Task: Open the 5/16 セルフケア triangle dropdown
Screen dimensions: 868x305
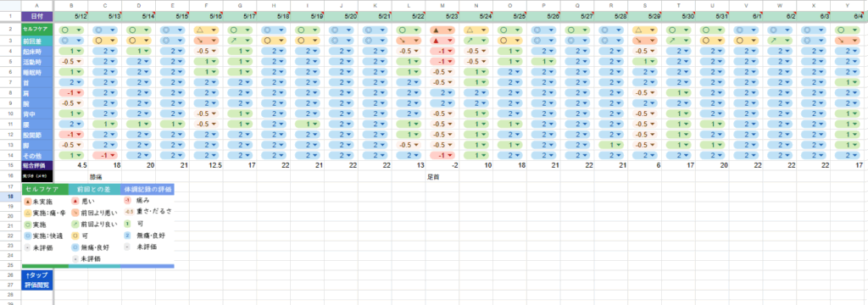Action: click(206, 30)
